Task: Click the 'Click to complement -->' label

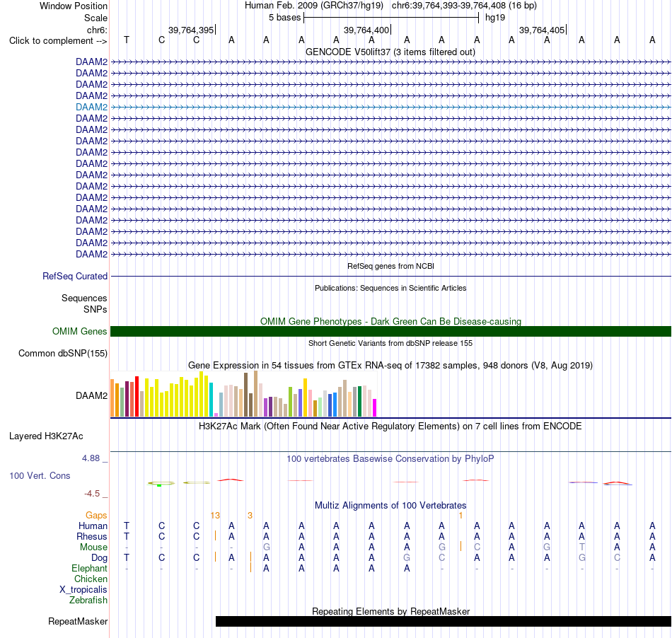Action: pos(58,41)
